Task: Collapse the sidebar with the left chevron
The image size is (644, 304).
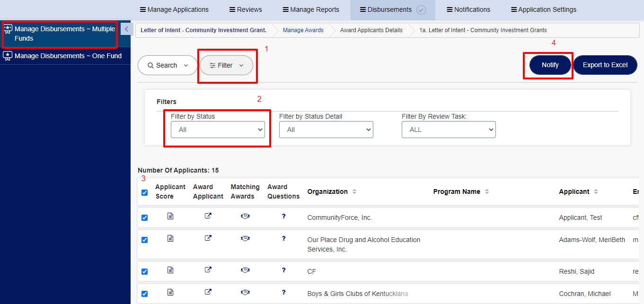Action: pos(126,29)
